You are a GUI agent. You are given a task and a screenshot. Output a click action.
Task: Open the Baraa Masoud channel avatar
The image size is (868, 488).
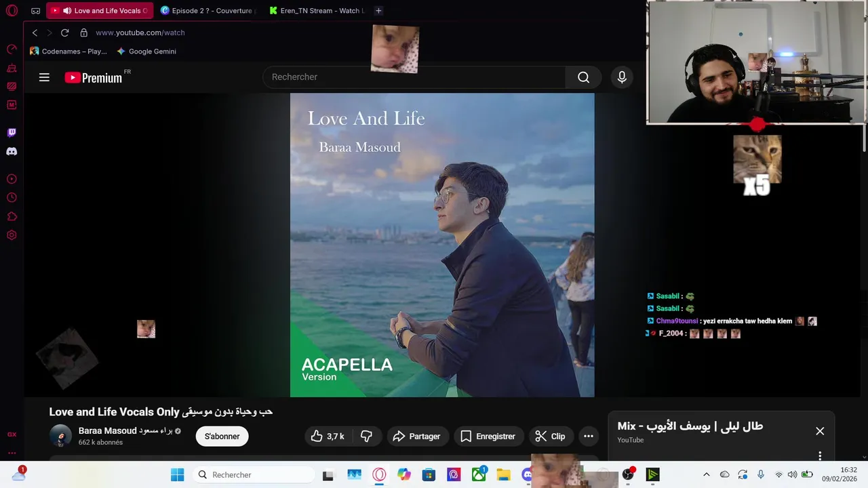tap(60, 436)
